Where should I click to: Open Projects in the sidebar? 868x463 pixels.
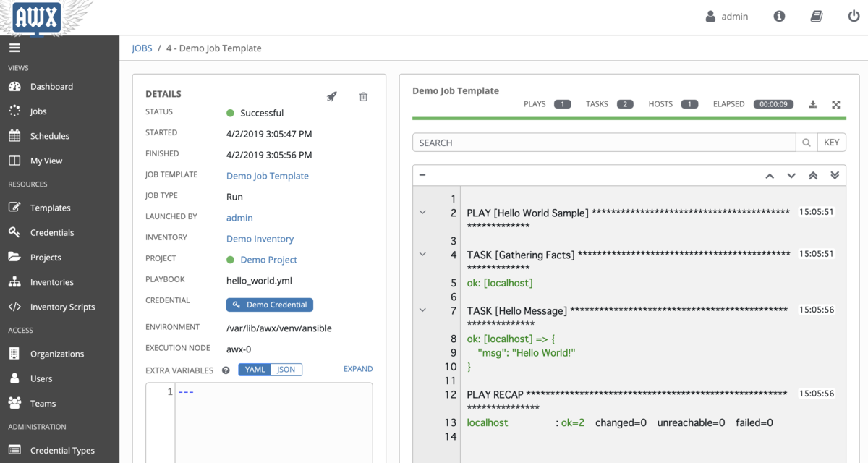pos(46,258)
